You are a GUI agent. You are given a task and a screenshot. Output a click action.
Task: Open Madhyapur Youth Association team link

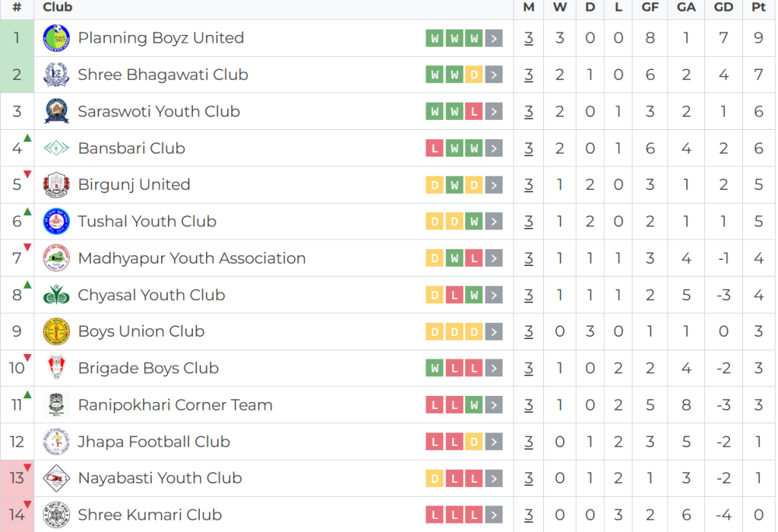[x=191, y=258]
